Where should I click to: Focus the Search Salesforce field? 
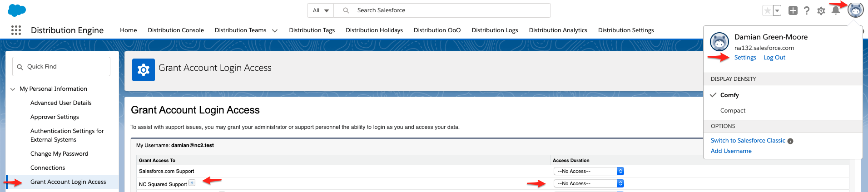pos(442,10)
